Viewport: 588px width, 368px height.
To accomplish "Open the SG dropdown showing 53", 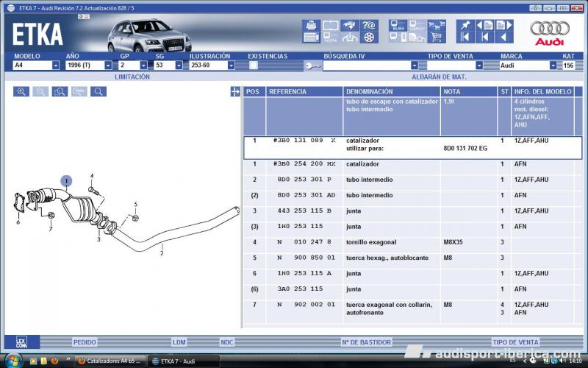I will (179, 66).
